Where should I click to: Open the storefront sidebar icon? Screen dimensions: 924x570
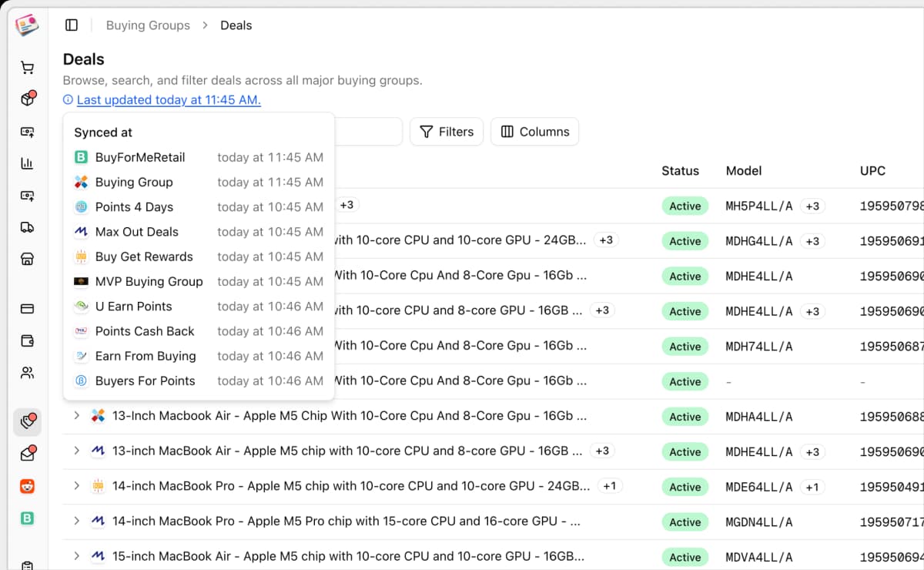(27, 259)
